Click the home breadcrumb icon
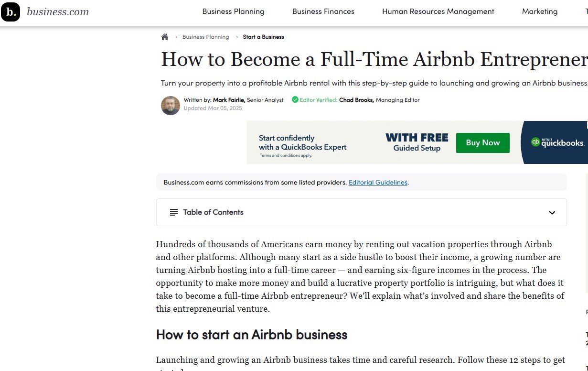The image size is (588, 371). (x=165, y=37)
